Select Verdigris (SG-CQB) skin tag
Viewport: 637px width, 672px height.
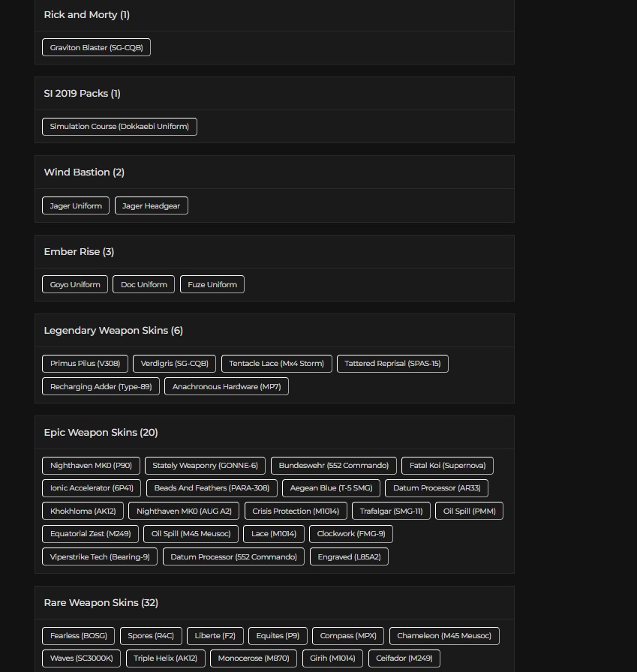point(175,364)
